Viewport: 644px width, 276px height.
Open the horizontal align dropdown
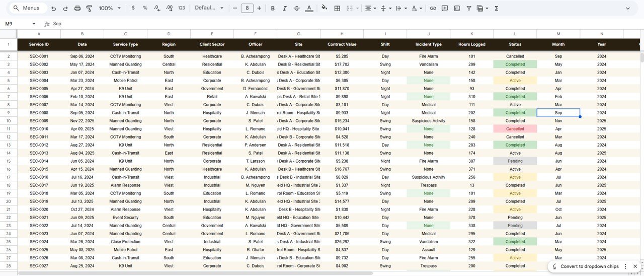[x=370, y=8]
